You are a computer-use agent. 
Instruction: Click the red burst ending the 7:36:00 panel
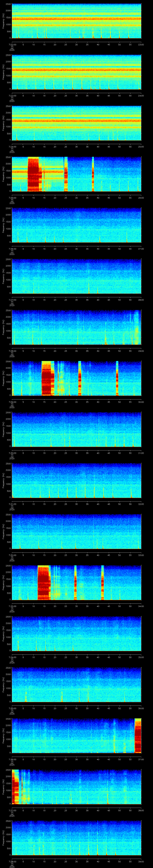coord(138,736)
